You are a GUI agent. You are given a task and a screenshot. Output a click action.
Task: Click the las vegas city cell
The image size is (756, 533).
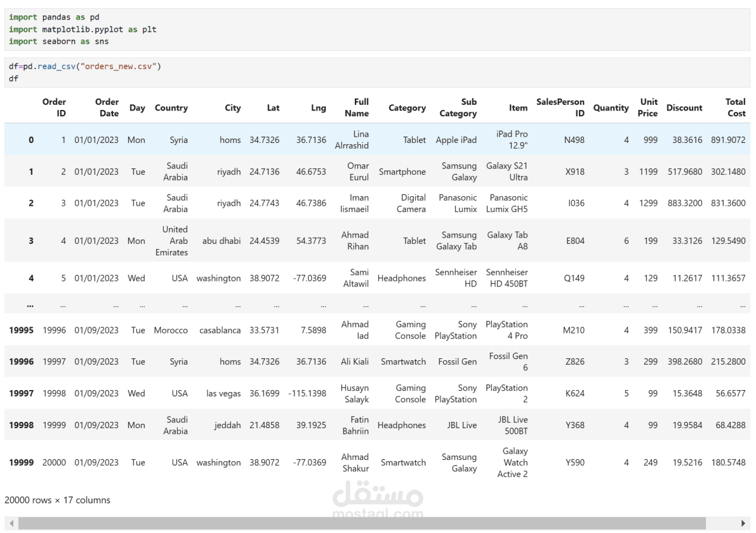tap(223, 394)
